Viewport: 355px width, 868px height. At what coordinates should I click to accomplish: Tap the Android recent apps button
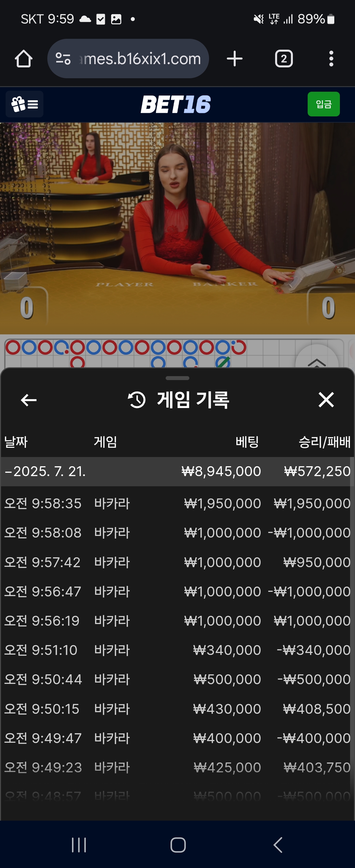[x=79, y=845]
